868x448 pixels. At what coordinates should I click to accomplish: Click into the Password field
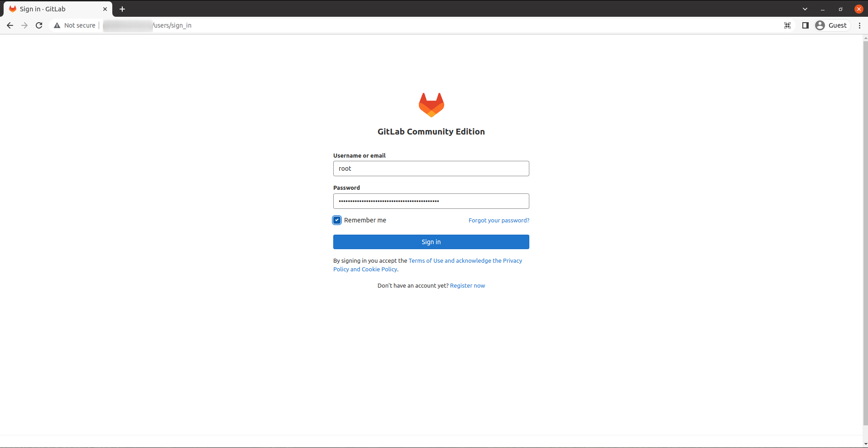click(431, 201)
